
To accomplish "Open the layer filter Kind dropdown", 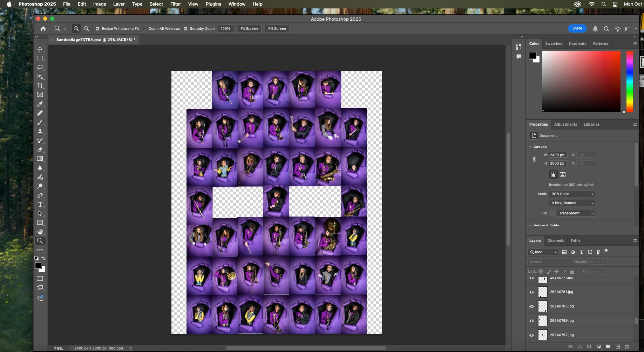I will 543,252.
